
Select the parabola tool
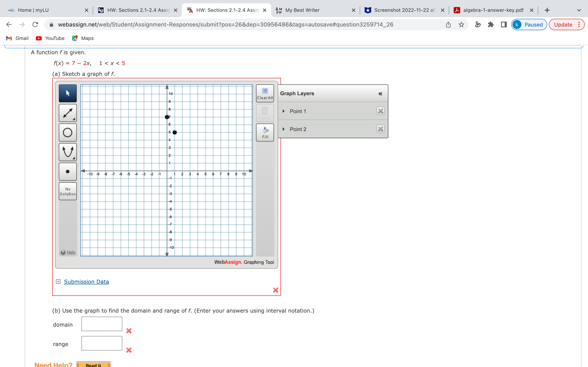tap(68, 152)
